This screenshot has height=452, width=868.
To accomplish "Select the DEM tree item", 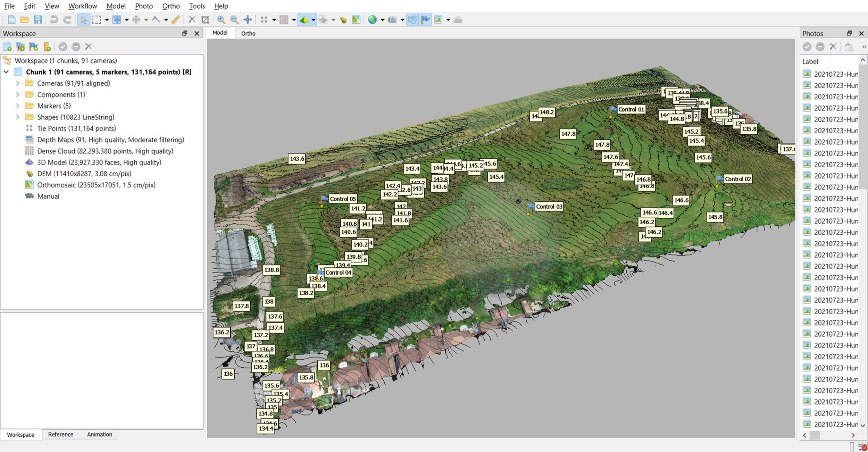I will [x=84, y=174].
